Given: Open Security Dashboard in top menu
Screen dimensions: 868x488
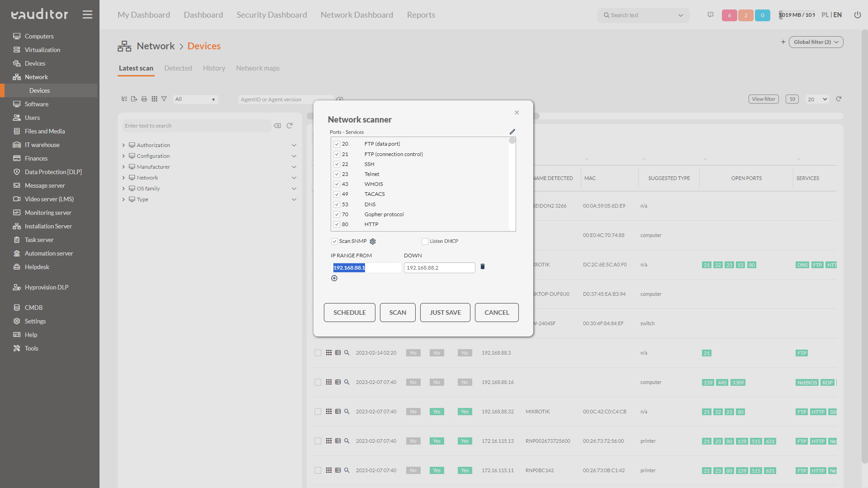Looking at the screenshot, I should 271,15.
